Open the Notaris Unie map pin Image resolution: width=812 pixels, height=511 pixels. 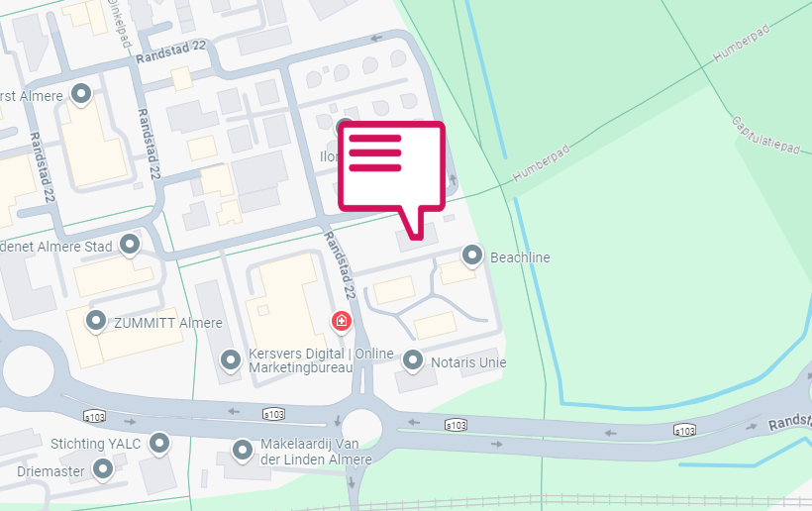coord(413,360)
